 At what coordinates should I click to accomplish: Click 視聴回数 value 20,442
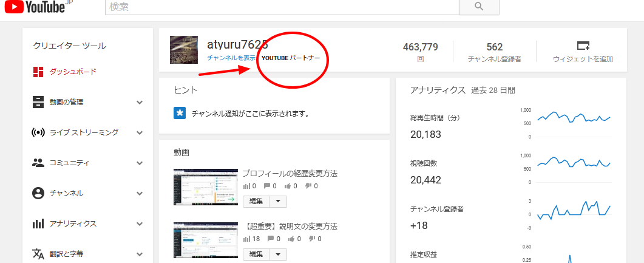[425, 180]
